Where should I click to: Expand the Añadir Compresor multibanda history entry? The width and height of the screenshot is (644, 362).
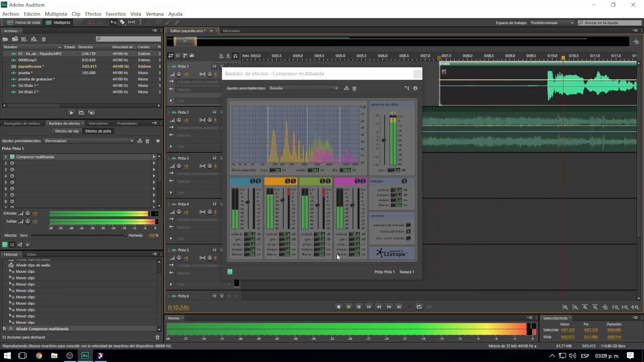[5, 329]
